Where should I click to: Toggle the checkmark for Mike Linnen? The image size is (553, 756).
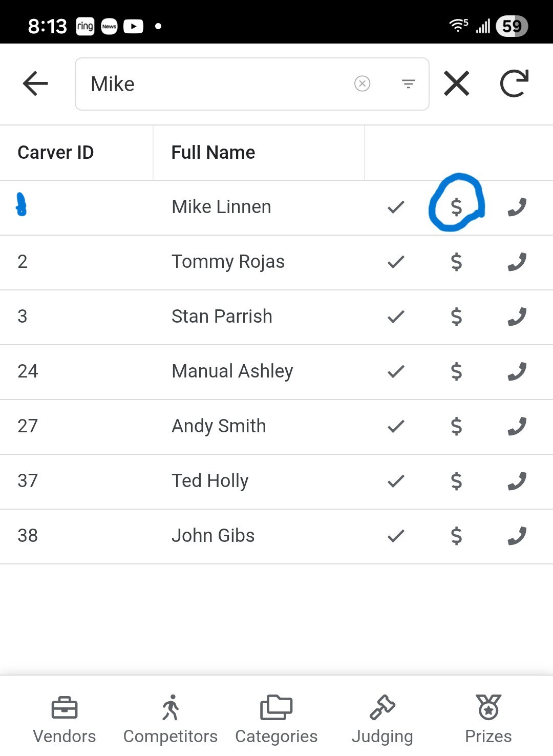tap(396, 207)
